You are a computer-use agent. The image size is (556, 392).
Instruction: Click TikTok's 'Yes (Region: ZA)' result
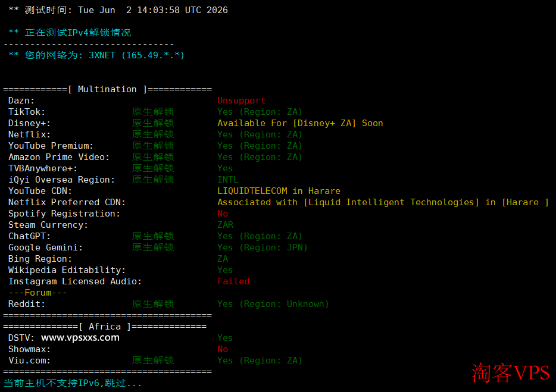260,112
